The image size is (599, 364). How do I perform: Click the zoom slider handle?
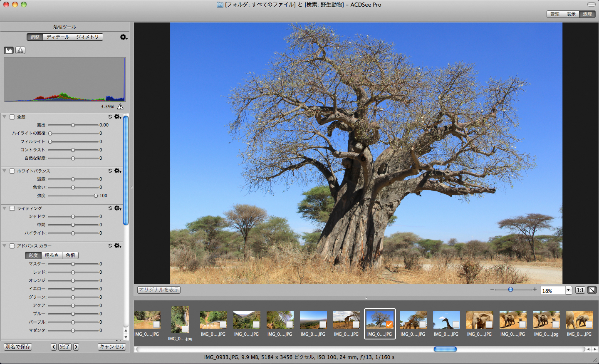[x=510, y=290]
